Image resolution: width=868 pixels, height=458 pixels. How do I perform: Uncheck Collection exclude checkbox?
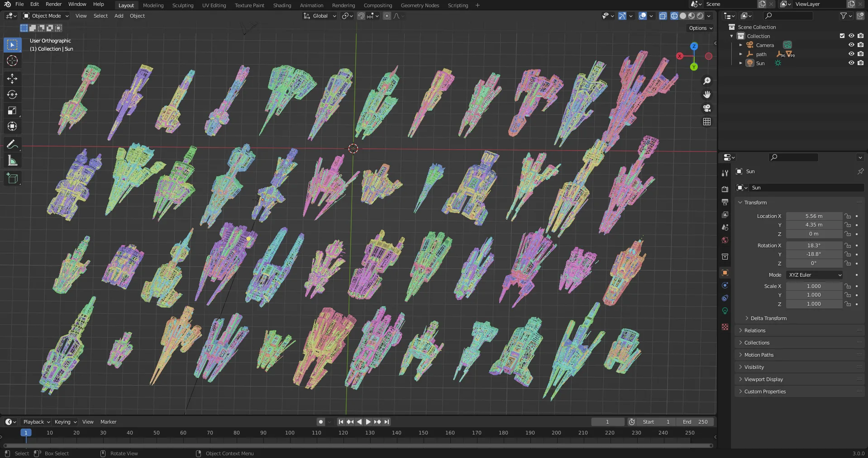[x=842, y=36]
